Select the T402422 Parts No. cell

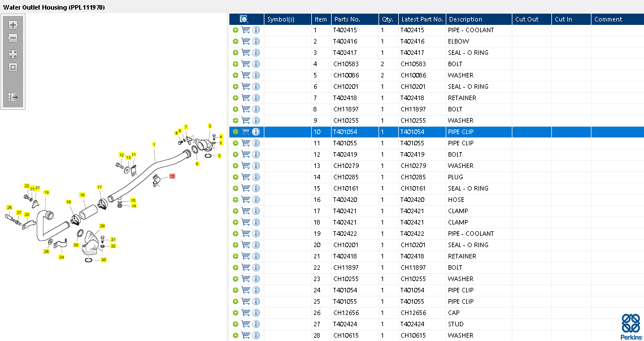click(345, 234)
